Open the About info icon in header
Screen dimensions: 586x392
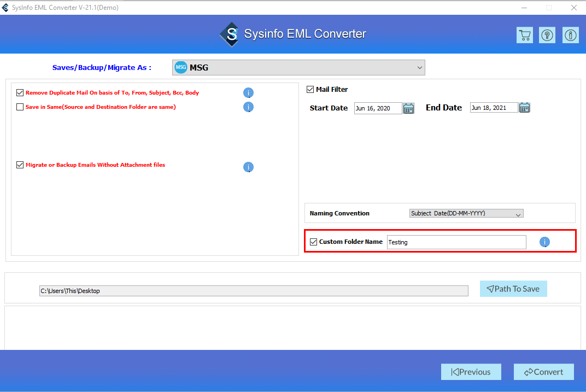pos(570,34)
